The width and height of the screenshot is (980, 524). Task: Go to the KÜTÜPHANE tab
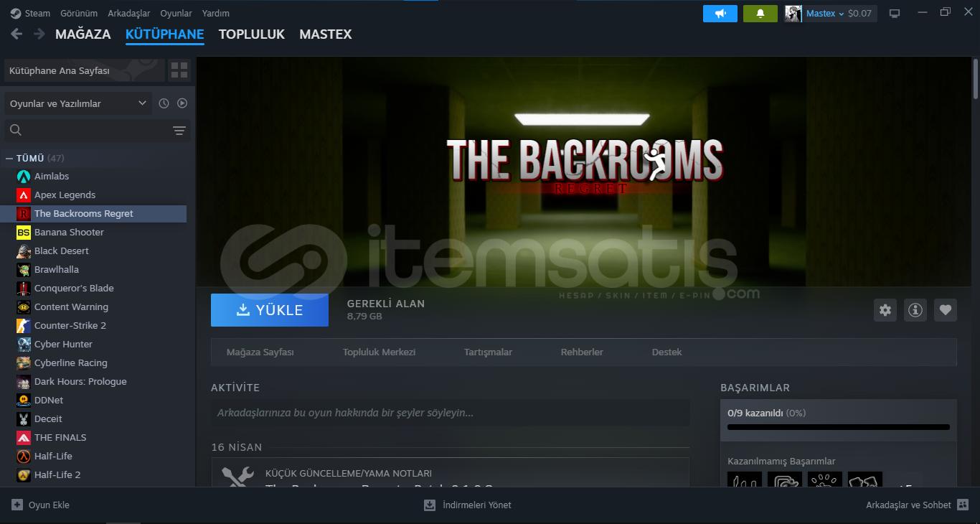pos(164,34)
